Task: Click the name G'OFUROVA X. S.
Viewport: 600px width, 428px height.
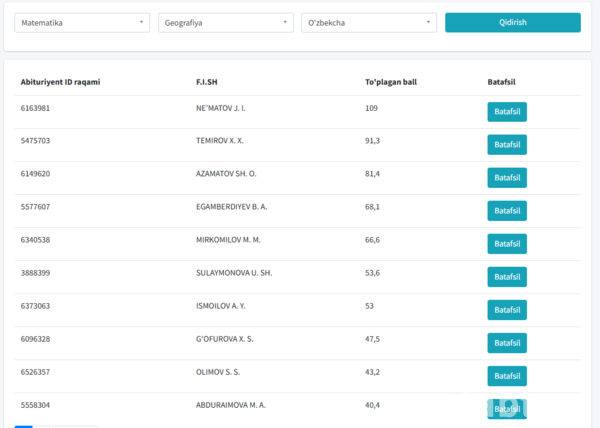Action: [x=225, y=339]
